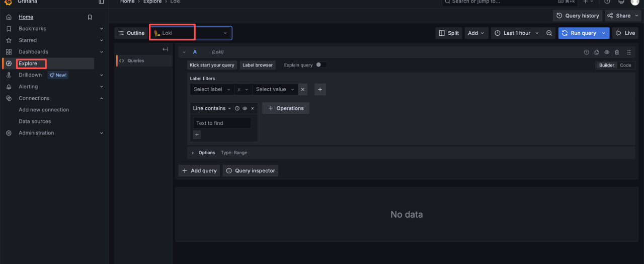644x264 pixels.
Task: Expand the Options section
Action: (193, 153)
